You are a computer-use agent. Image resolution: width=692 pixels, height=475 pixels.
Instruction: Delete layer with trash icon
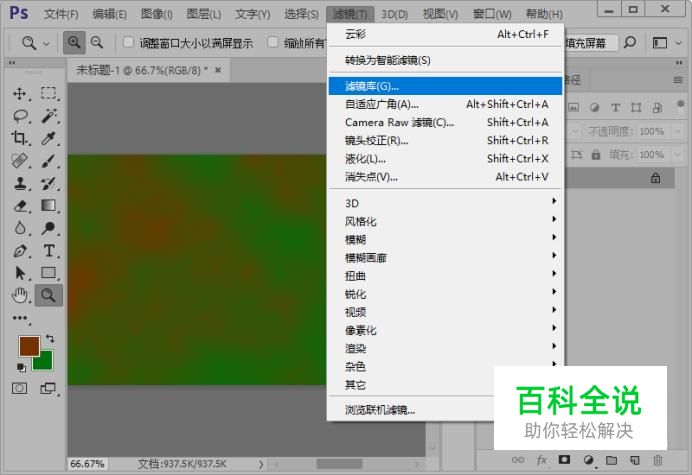tap(658, 460)
